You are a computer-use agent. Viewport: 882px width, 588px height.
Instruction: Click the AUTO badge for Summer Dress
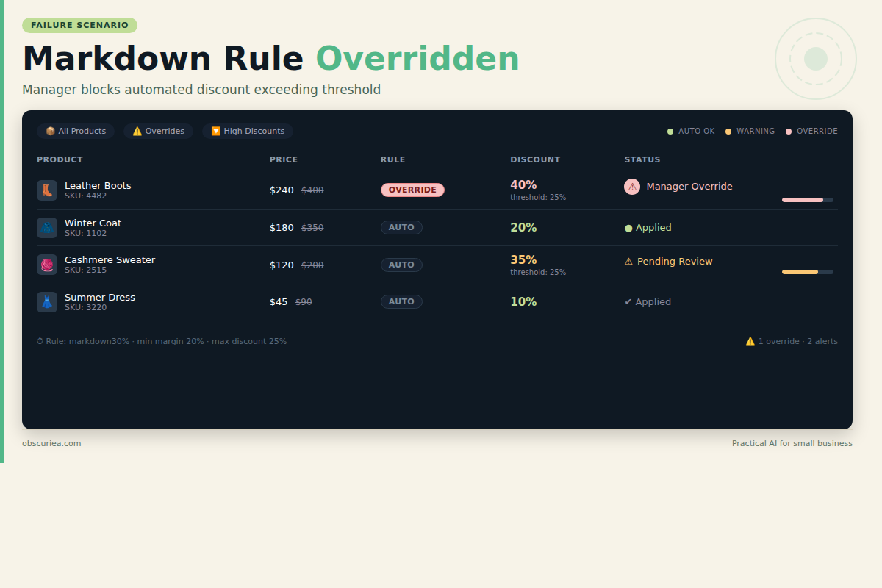pyautogui.click(x=401, y=302)
